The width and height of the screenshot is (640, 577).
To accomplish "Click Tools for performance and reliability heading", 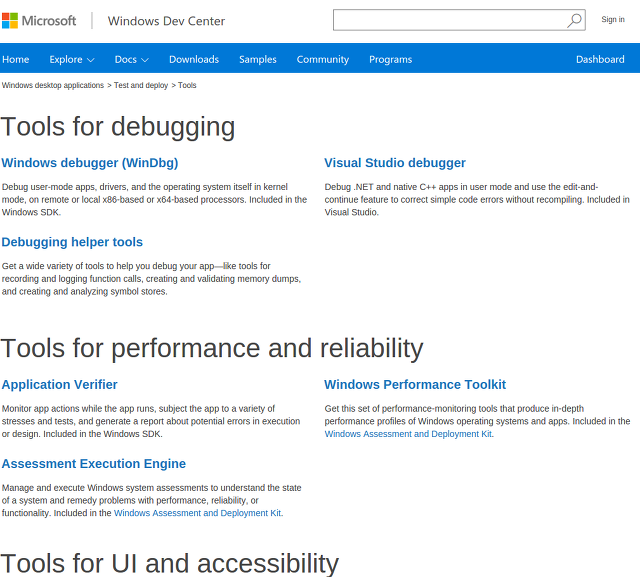I will click(x=212, y=348).
